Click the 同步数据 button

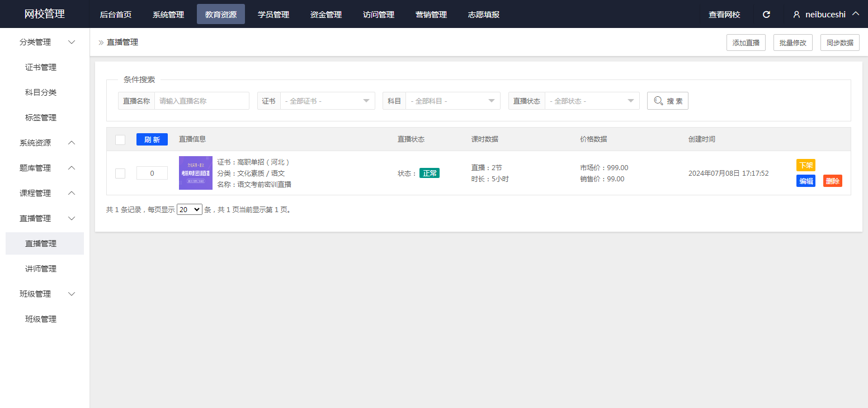(840, 43)
